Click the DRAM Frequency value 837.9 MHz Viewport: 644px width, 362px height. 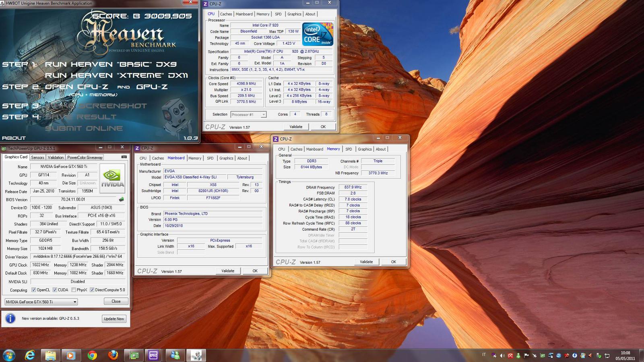point(353,187)
